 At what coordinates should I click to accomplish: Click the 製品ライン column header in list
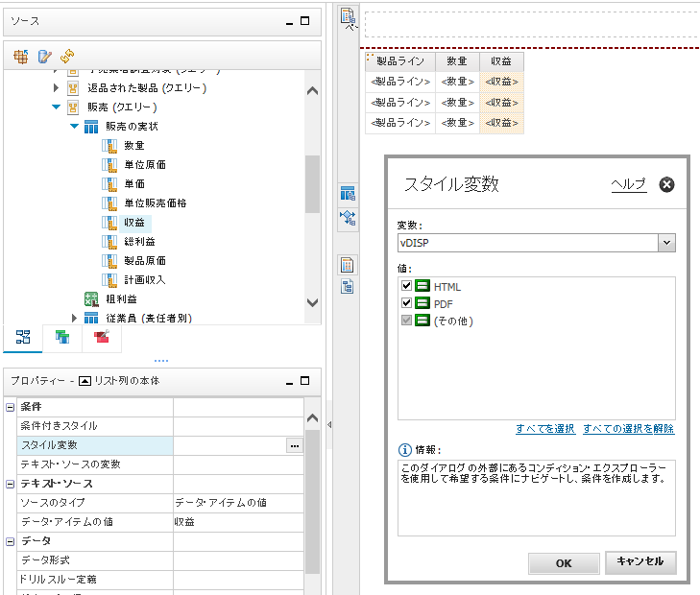pos(400,61)
